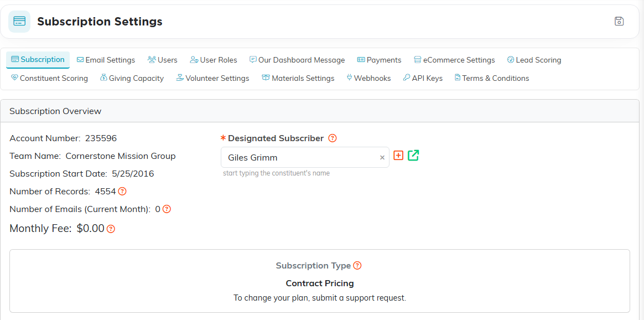
Task: Click the submit a support request text
Action: click(359, 298)
